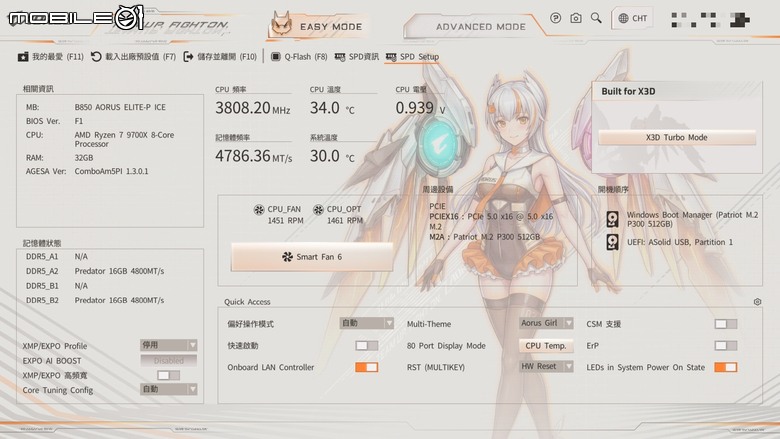Open Quick Access settings gear icon

tap(757, 302)
